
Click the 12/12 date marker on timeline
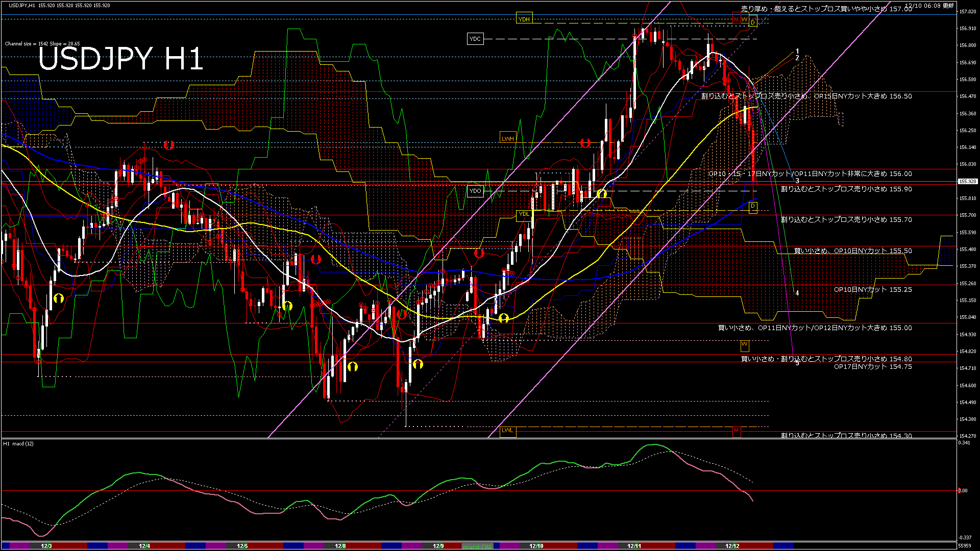click(732, 546)
